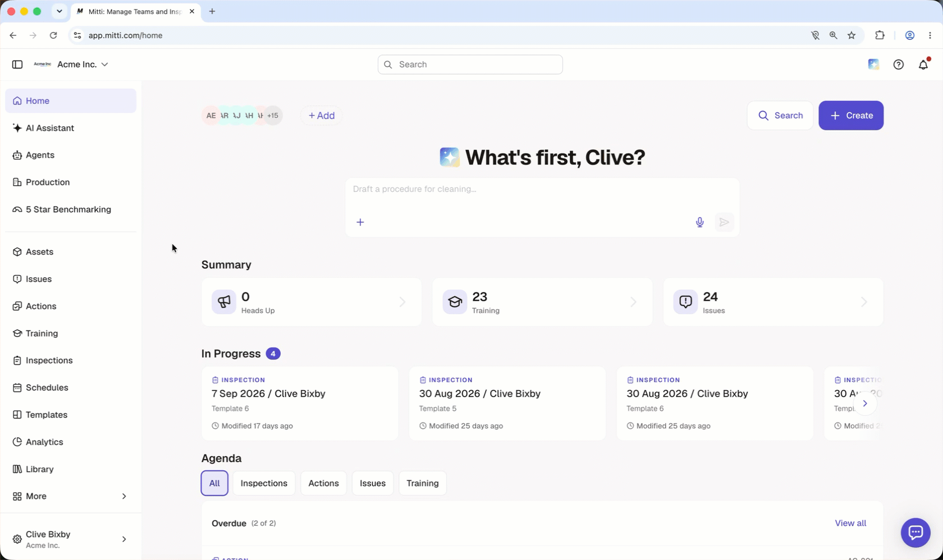The image size is (943, 560).
Task: Open Inspections in sidebar
Action: coord(71,360)
